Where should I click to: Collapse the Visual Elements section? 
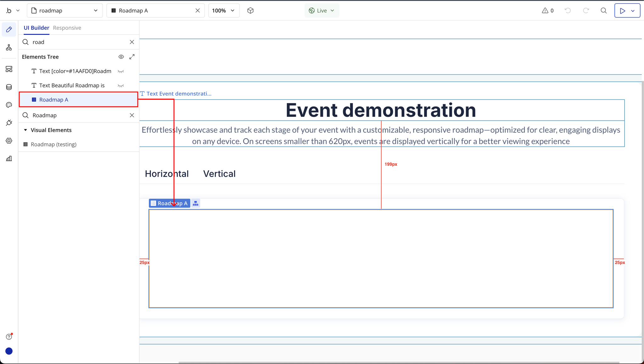(x=25, y=130)
